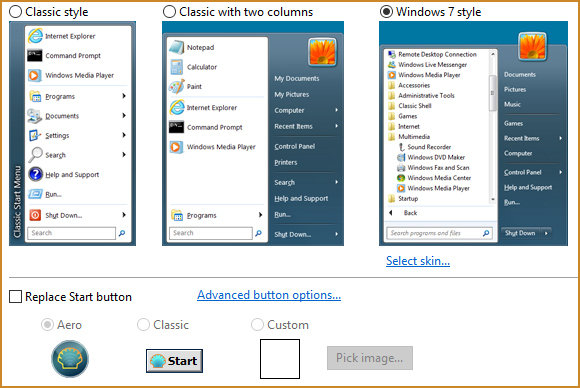This screenshot has height=388, width=580.
Task: Click red Shut Down icon in Classic style preview
Action: [x=35, y=215]
